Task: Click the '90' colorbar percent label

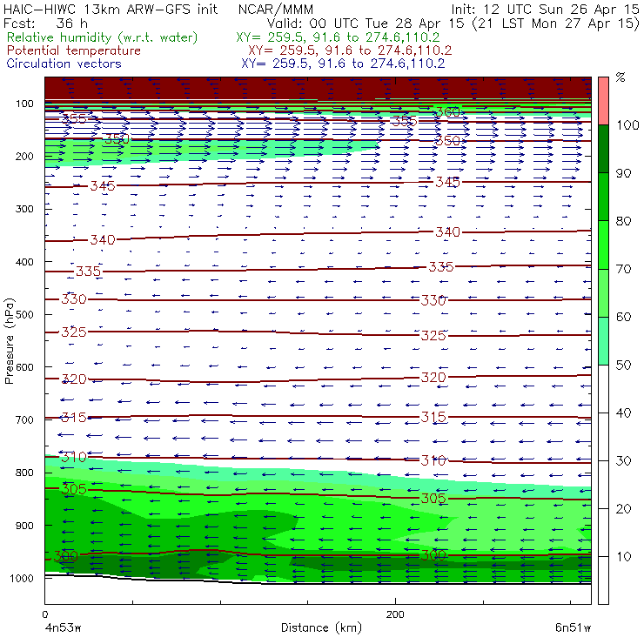Action: 623,173
